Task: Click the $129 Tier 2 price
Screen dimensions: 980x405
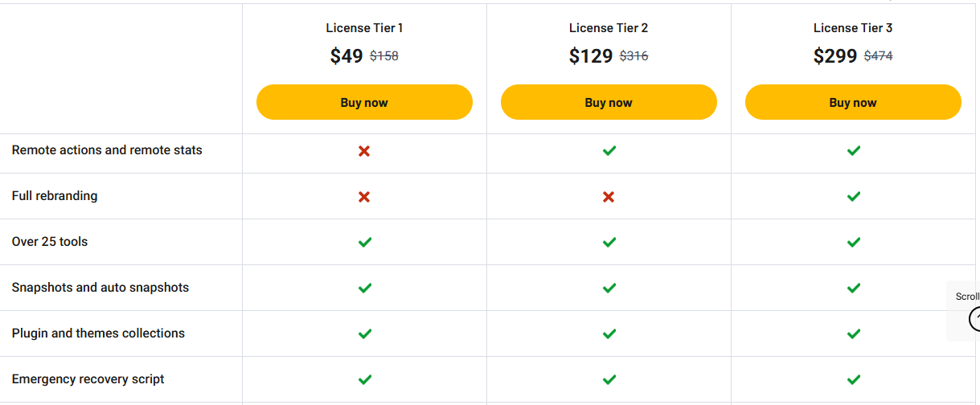Action: [x=591, y=56]
